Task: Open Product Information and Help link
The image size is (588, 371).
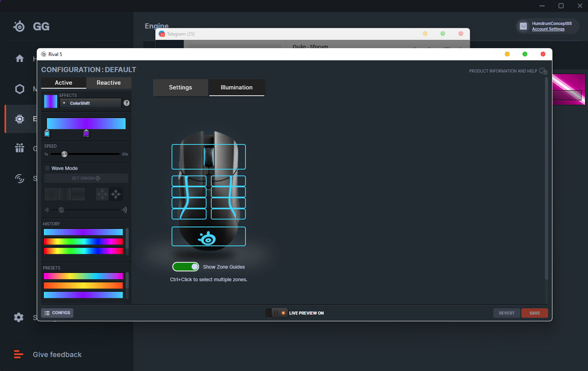Action: 503,71
